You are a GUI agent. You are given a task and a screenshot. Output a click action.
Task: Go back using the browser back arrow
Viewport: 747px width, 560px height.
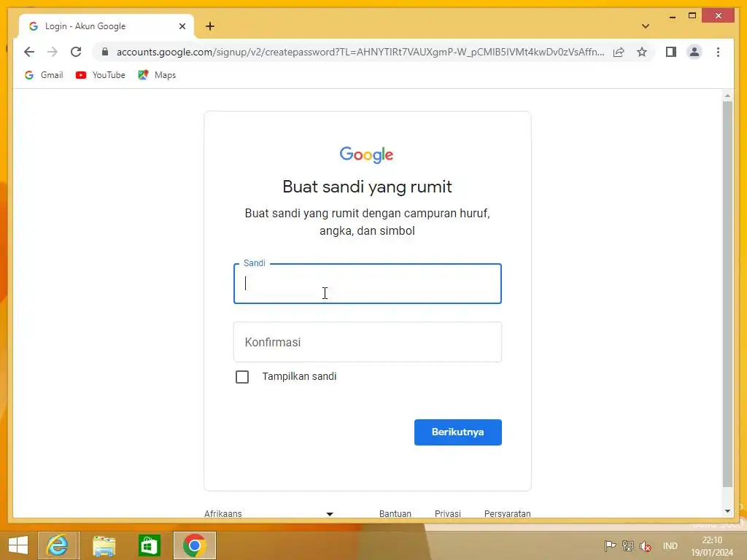pyautogui.click(x=29, y=52)
